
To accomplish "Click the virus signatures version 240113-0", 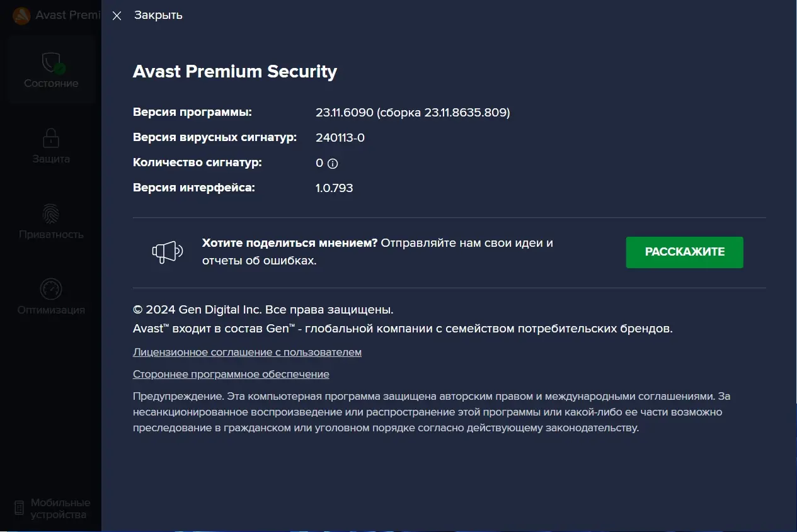I will (x=340, y=137).
